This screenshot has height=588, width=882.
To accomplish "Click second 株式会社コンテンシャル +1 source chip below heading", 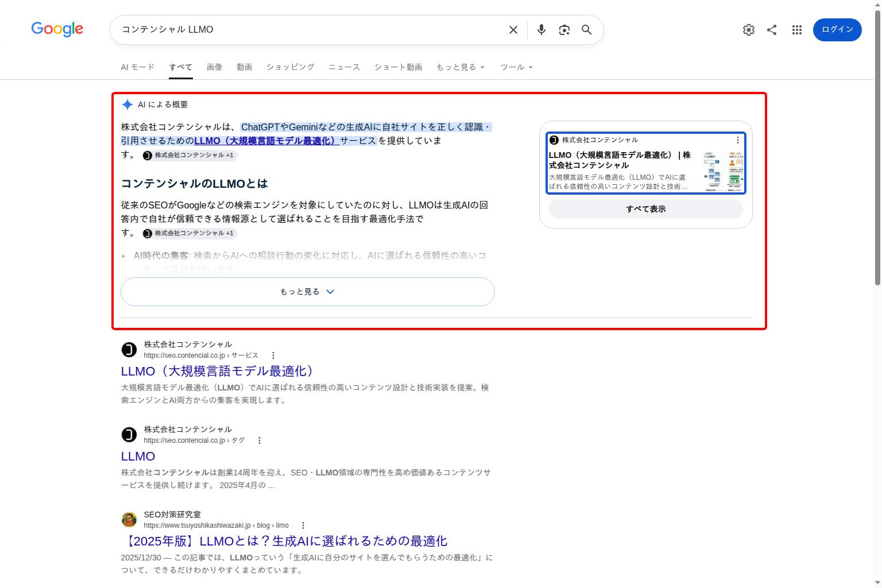I will click(x=189, y=233).
